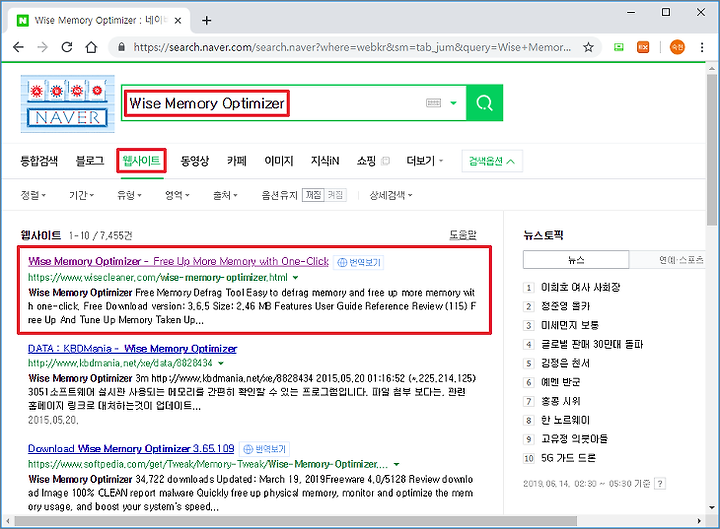Close the Wise Memory Optimizer tab
Viewport: 720px width, 529px height.
pos(178,21)
